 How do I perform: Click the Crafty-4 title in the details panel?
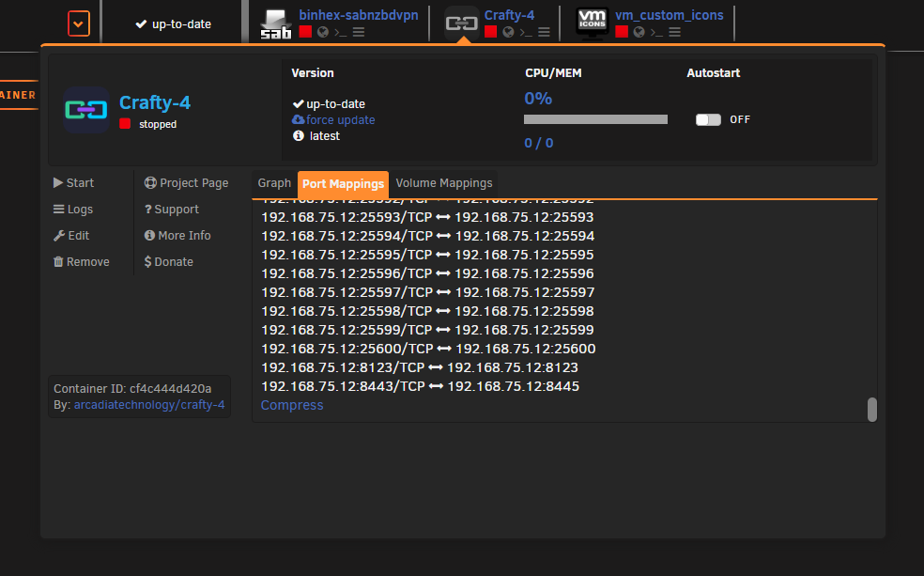pos(155,102)
